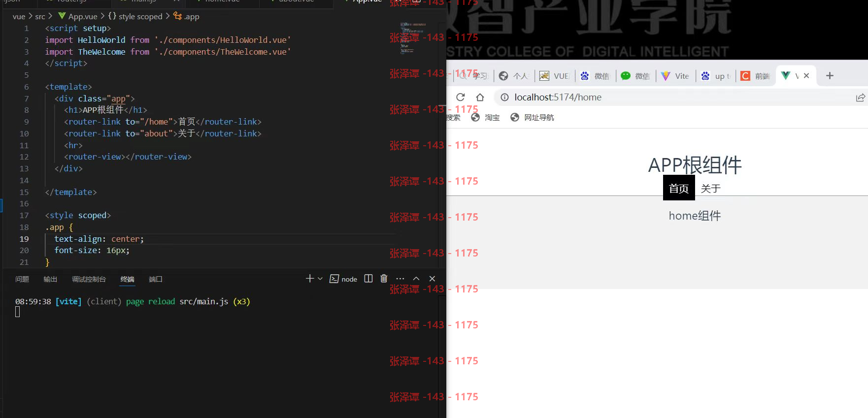The height and width of the screenshot is (418, 868).
Task: Open the 淘宝 bookmark
Action: (x=485, y=117)
